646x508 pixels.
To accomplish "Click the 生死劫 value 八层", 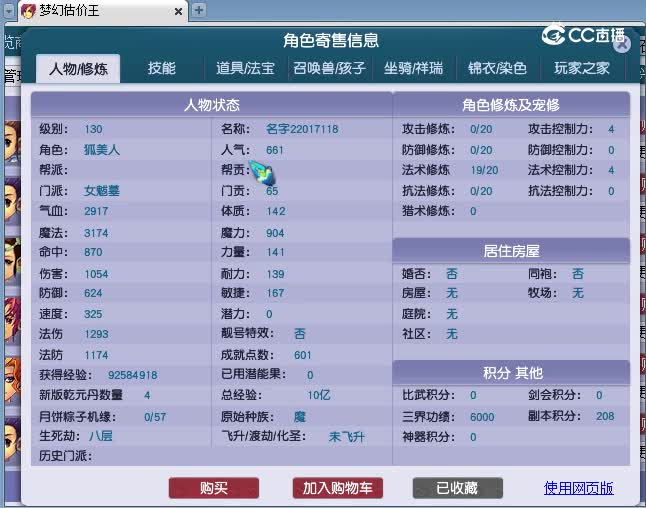I will [x=101, y=436].
